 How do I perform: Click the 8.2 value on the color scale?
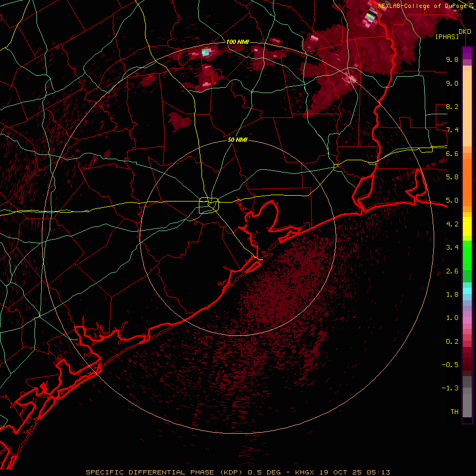click(452, 106)
